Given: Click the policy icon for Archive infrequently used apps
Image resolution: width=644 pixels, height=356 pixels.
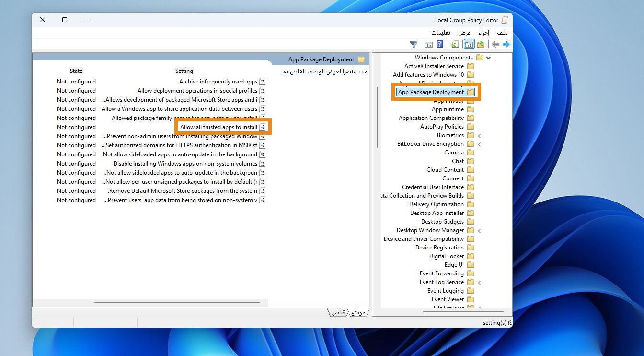Looking at the screenshot, I should 262,82.
